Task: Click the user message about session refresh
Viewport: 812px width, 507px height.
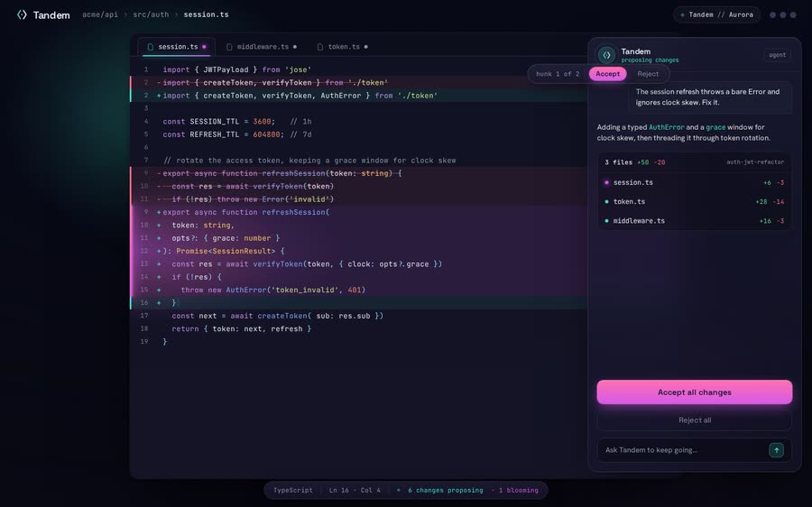Action: click(x=710, y=97)
